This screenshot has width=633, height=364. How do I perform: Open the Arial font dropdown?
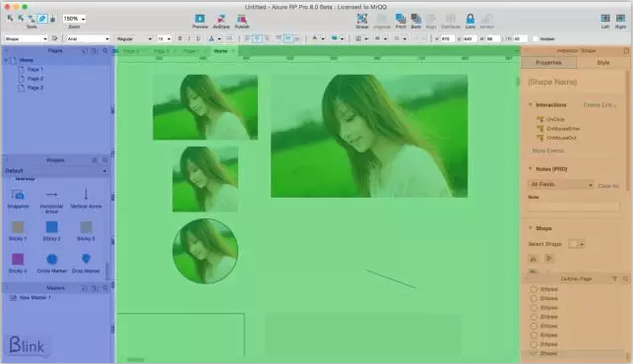[88, 38]
